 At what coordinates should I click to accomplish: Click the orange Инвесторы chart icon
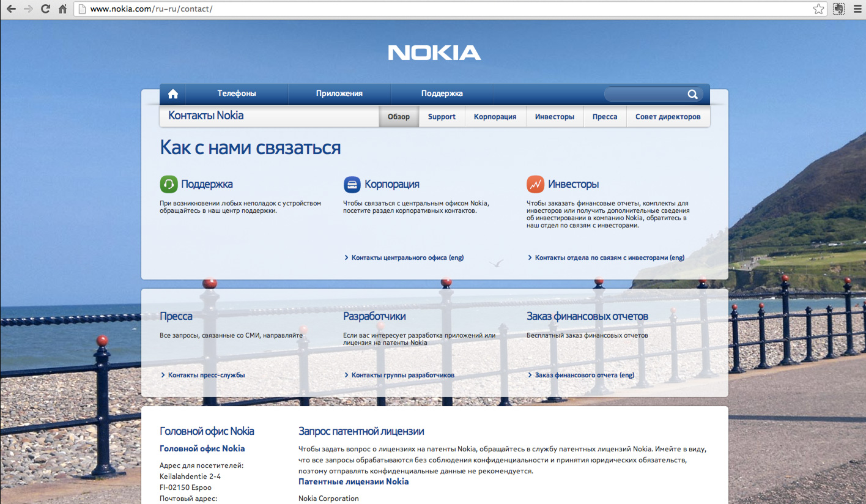click(x=536, y=184)
